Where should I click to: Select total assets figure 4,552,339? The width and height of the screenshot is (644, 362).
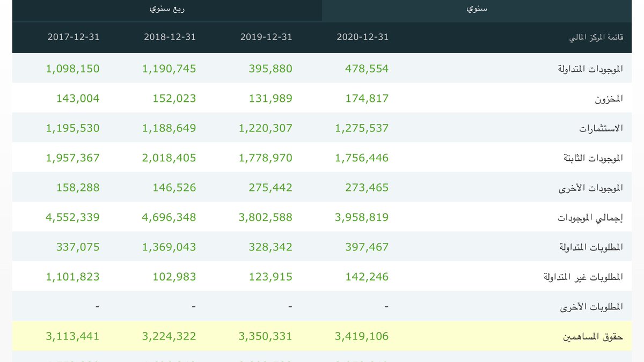(73, 218)
